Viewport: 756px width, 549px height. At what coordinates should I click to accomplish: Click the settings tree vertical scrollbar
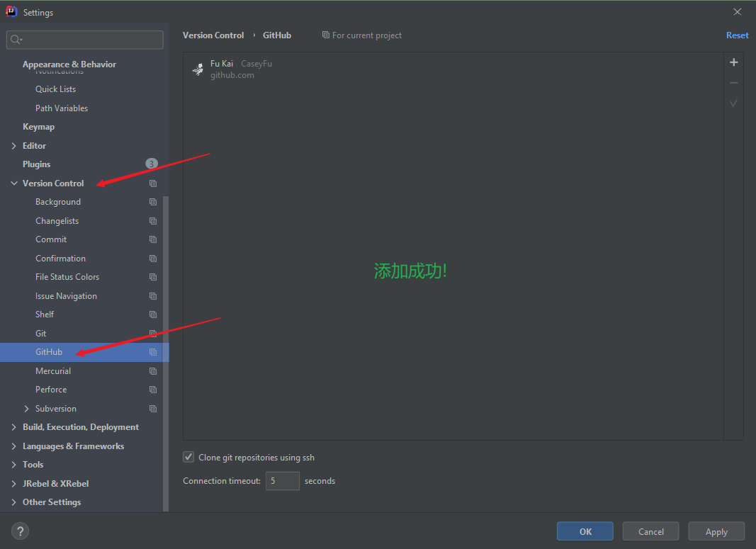(x=166, y=353)
